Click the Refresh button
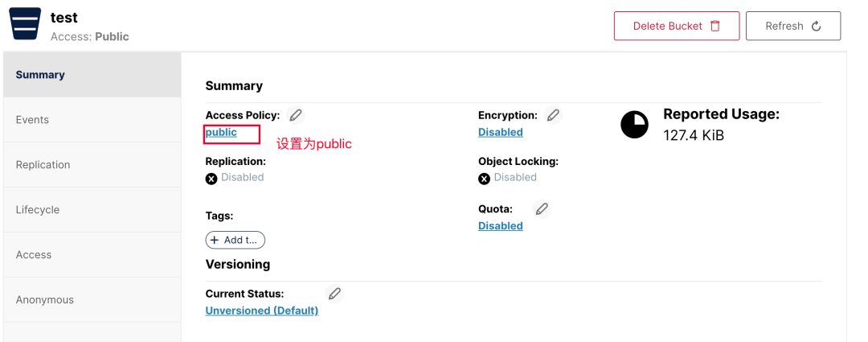868x342 pixels. pos(792,26)
